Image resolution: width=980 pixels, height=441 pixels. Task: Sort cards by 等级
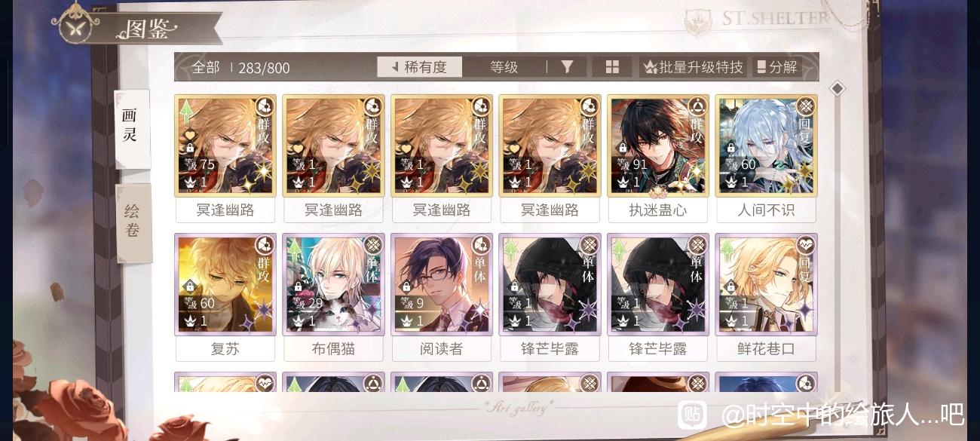pyautogui.click(x=504, y=67)
